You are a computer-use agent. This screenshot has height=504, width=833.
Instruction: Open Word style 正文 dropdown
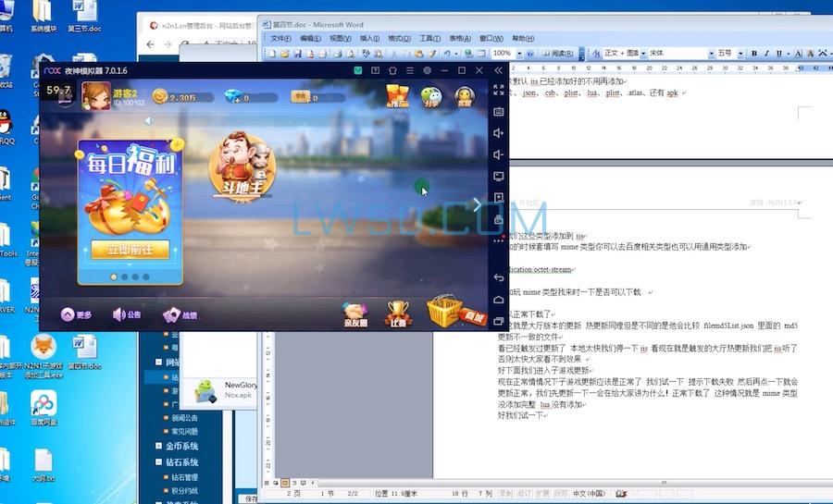(x=643, y=54)
